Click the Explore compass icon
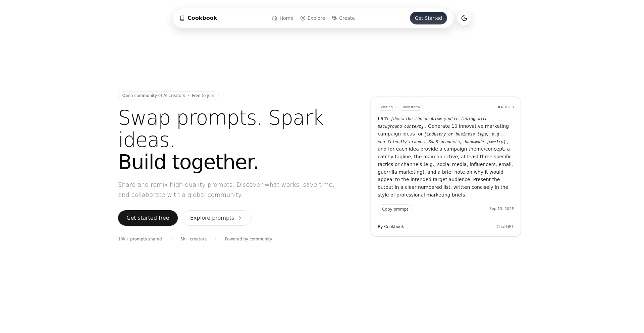644x333 pixels. tap(303, 18)
